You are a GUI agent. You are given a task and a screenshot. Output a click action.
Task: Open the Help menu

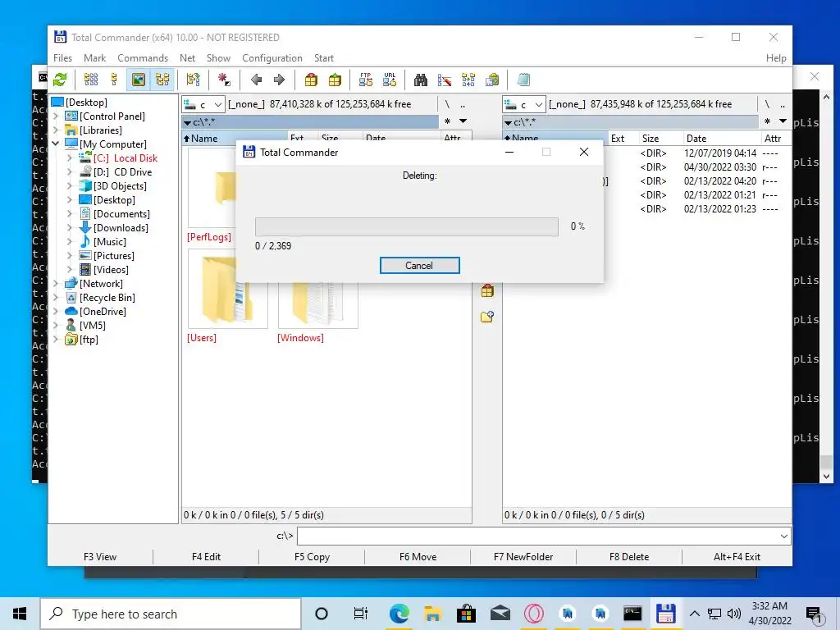(776, 58)
